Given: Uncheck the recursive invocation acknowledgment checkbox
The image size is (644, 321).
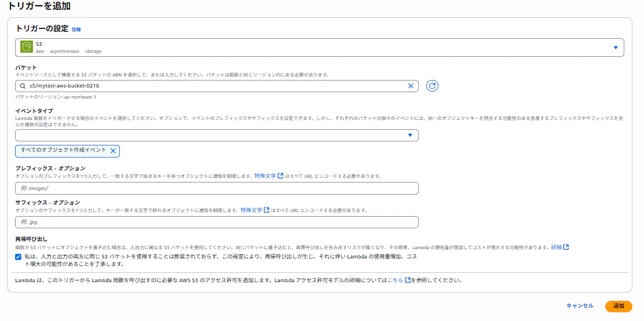Looking at the screenshot, I should pos(17,257).
